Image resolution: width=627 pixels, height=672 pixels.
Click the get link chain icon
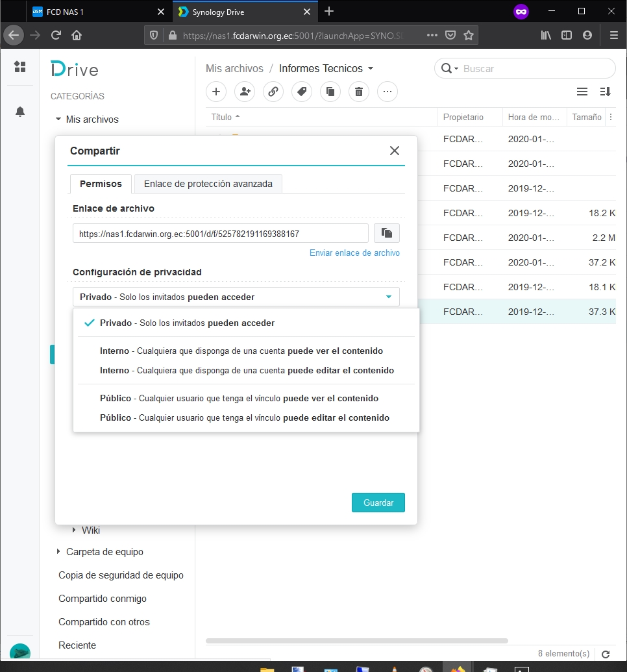click(x=273, y=92)
